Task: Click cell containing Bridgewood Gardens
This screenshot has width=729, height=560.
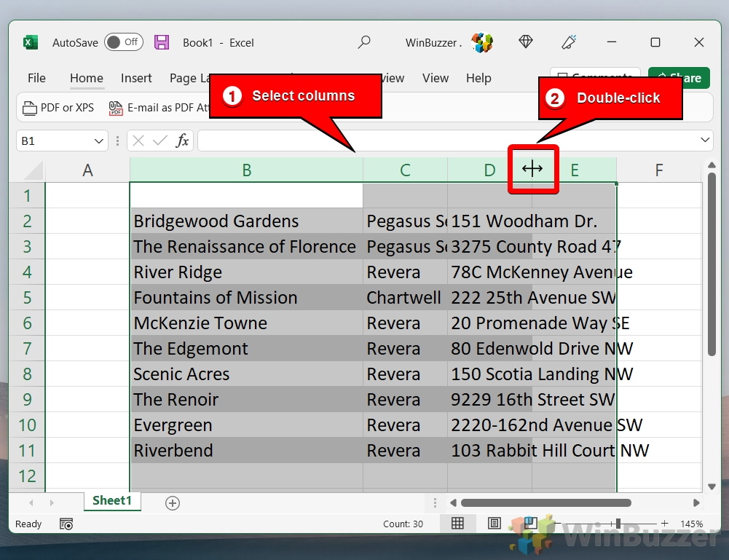Action: (x=246, y=221)
